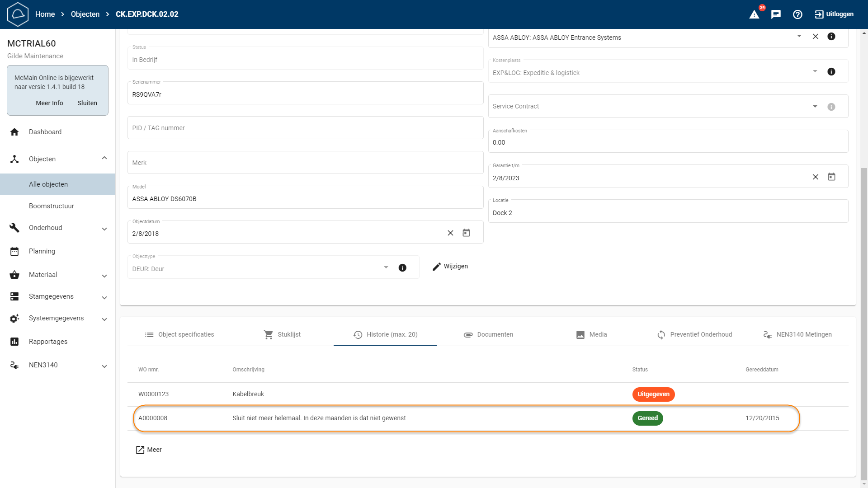Clear the ASSA ABLOY supplier selection
This screenshot has width=868, height=488.
(816, 37)
